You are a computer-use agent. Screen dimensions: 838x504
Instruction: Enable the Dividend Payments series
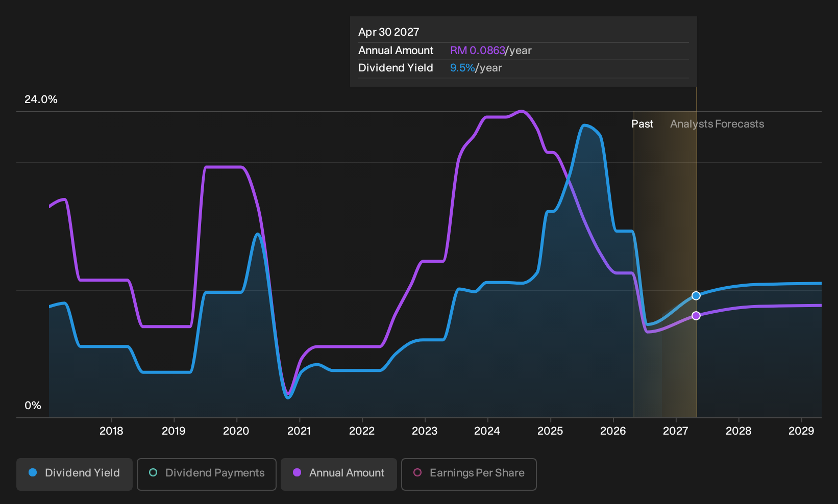point(207,474)
